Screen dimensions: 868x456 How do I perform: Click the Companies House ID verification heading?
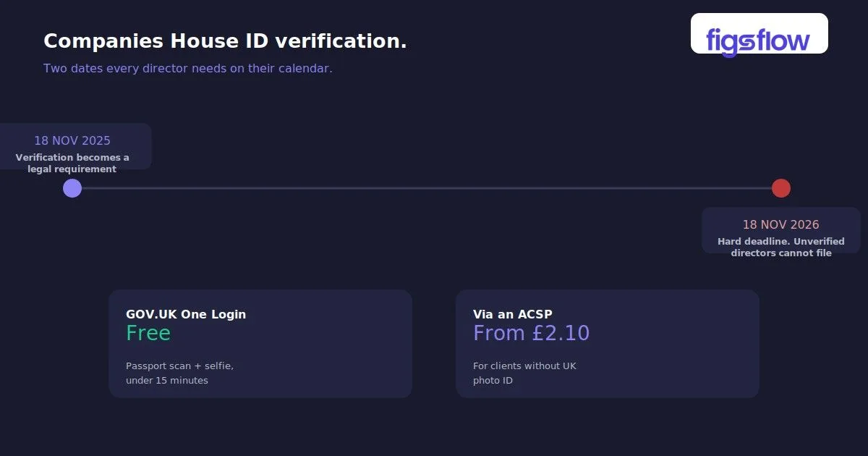pyautogui.click(x=225, y=41)
